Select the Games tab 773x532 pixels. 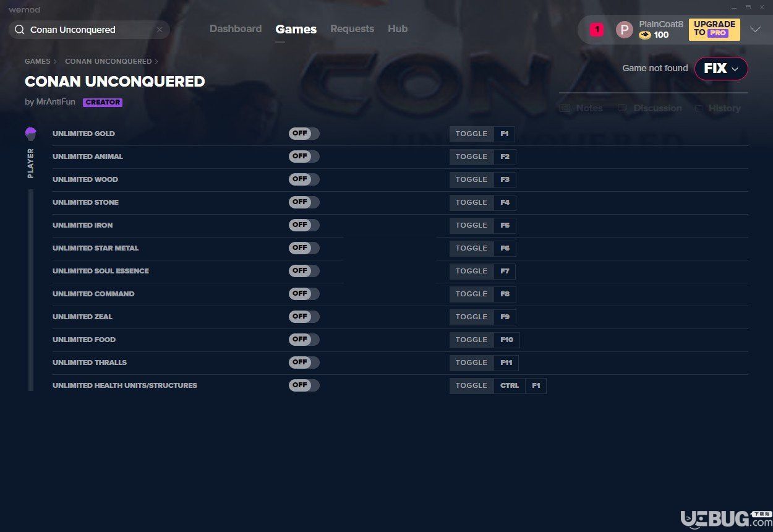(296, 29)
